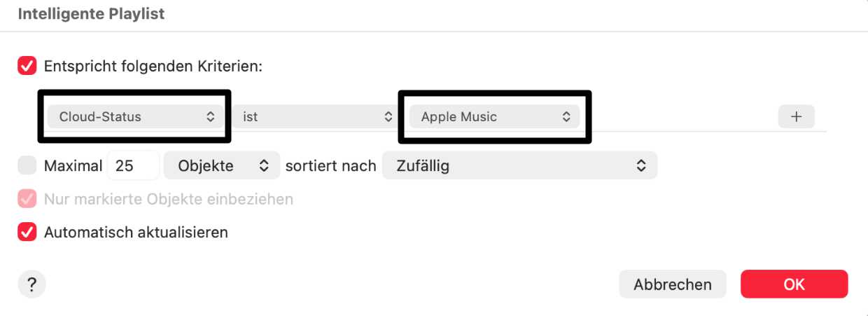Uncheck the 'Automatisch aktualisieren' checkbox
The height and width of the screenshot is (316, 868).
pos(27,232)
